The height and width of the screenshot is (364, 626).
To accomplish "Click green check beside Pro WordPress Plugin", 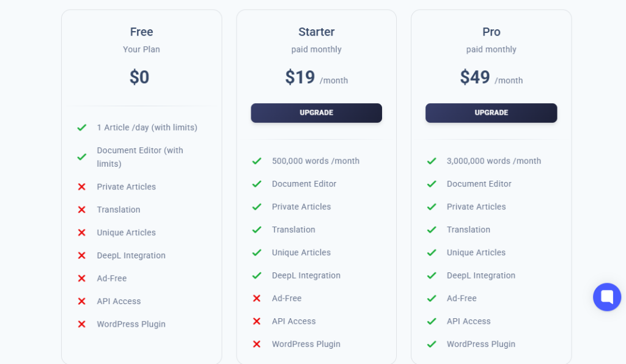I will click(432, 344).
